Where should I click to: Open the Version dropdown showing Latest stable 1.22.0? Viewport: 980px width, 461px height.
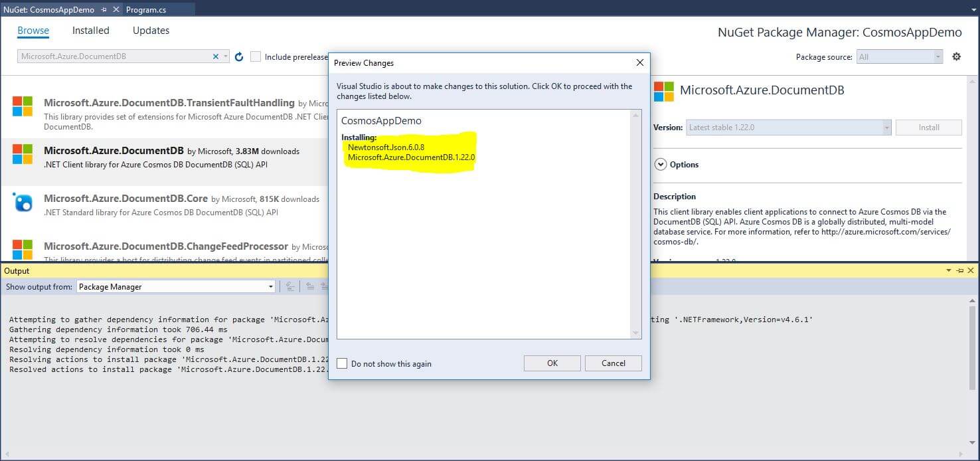[789, 128]
